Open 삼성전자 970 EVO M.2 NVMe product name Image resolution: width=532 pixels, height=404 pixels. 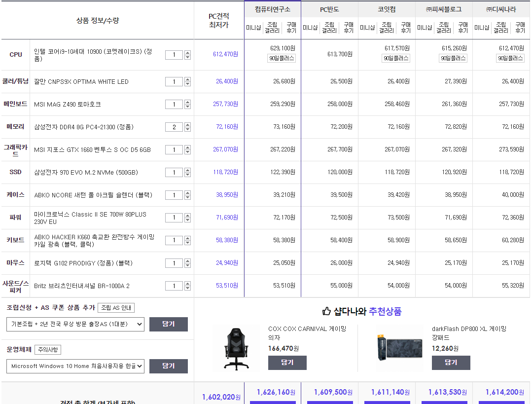86,173
